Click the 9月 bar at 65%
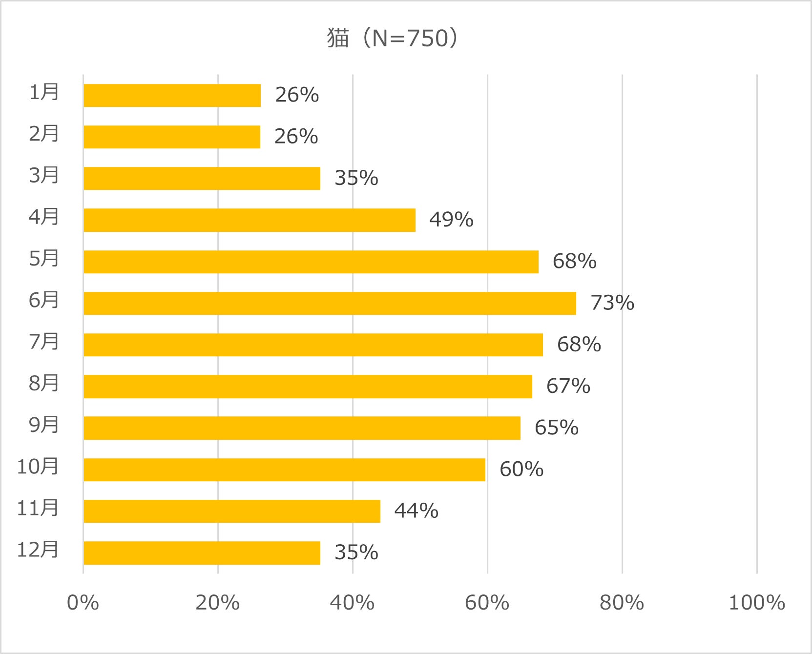The height and width of the screenshot is (654, 812). [302, 428]
